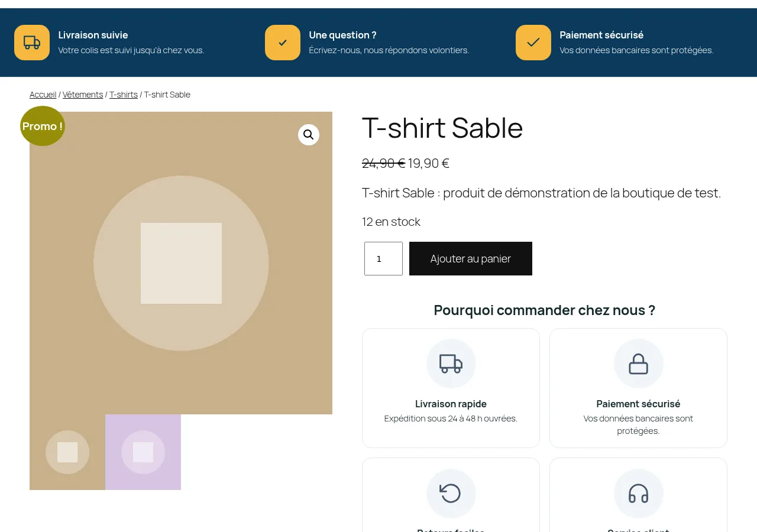Click the current breadcrumb T-shirt Sable text
Screen dimensions: 757x532
167,95
